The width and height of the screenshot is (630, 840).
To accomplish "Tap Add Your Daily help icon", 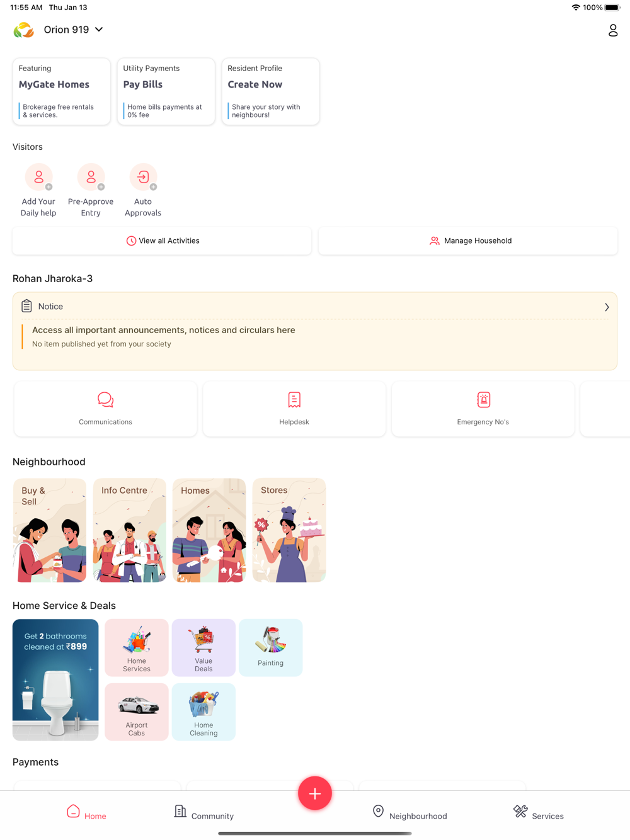I will point(39,177).
